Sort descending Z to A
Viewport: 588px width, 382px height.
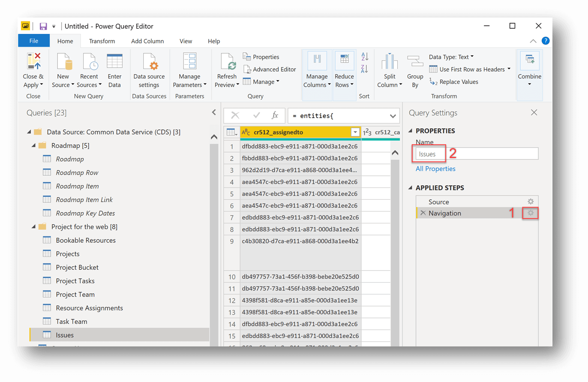[365, 69]
